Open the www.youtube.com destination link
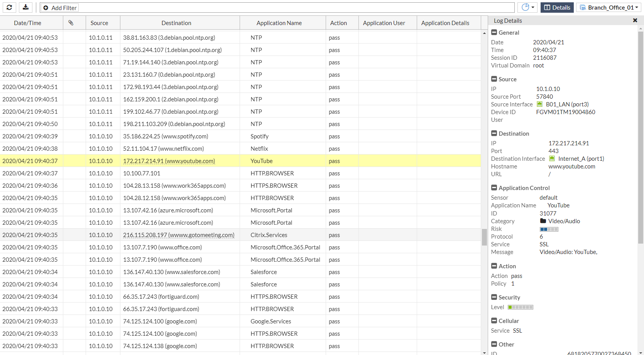Viewport: 644px width, 355px height. click(169, 161)
